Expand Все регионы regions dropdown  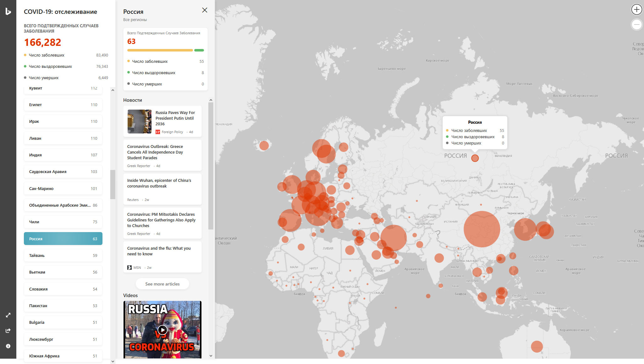tap(135, 19)
